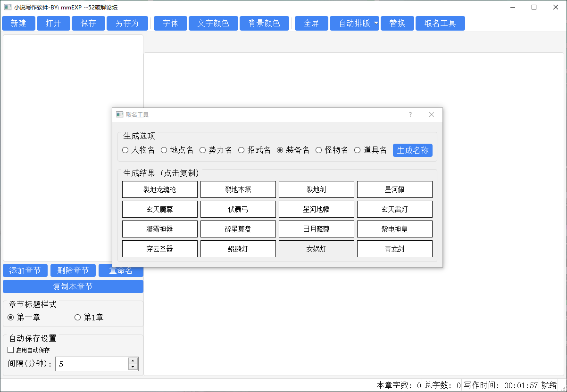
Task: Launch the 取名工具 naming tool
Action: click(x=440, y=23)
